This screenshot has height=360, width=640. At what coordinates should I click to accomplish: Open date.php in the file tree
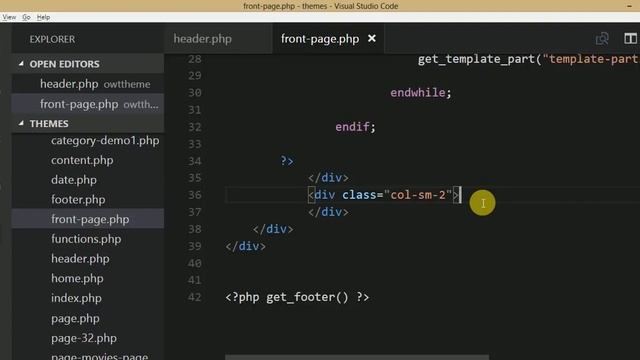click(74, 180)
